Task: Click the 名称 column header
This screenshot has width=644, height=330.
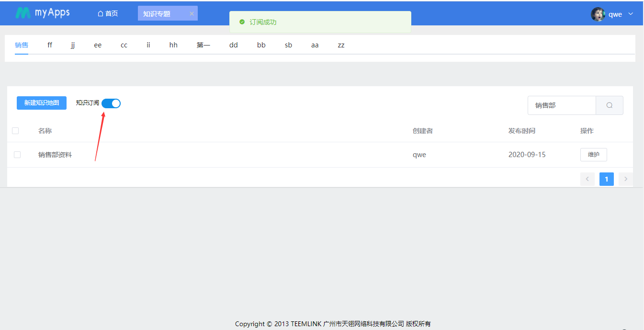Action: tap(45, 131)
